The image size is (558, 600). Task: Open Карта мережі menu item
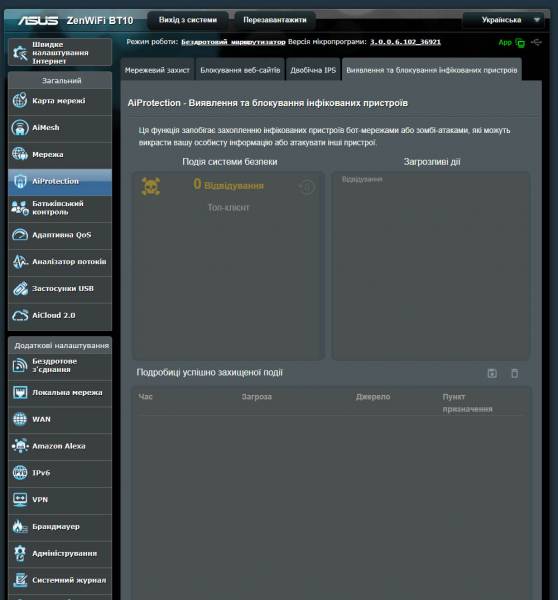(60, 101)
